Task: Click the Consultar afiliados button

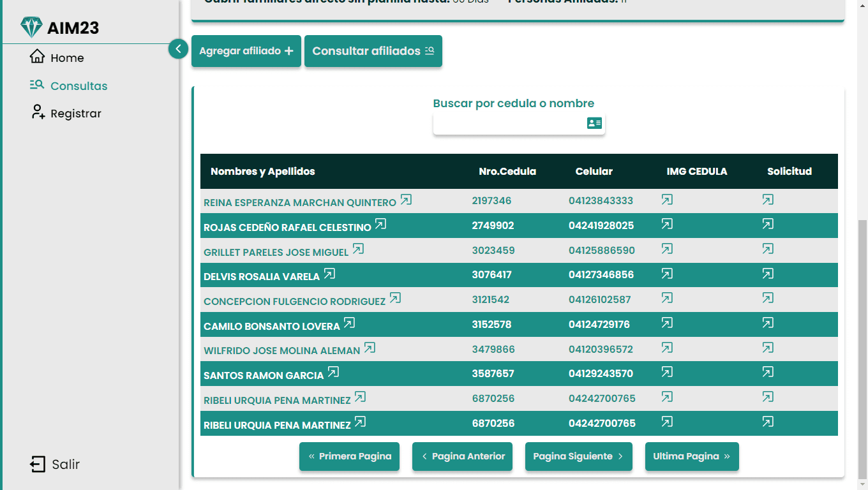Action: pyautogui.click(x=373, y=51)
